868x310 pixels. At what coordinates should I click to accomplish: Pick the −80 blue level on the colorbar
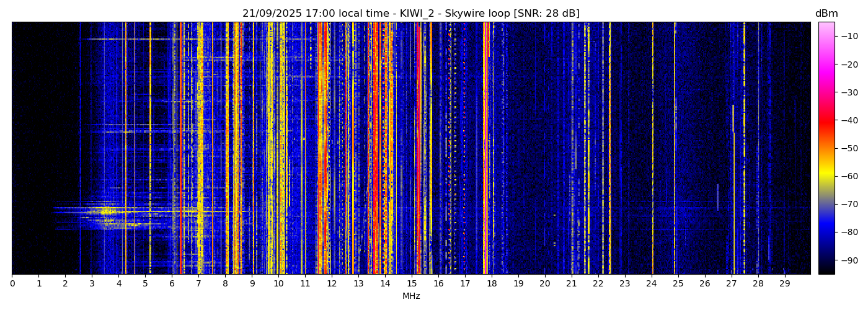(x=826, y=232)
